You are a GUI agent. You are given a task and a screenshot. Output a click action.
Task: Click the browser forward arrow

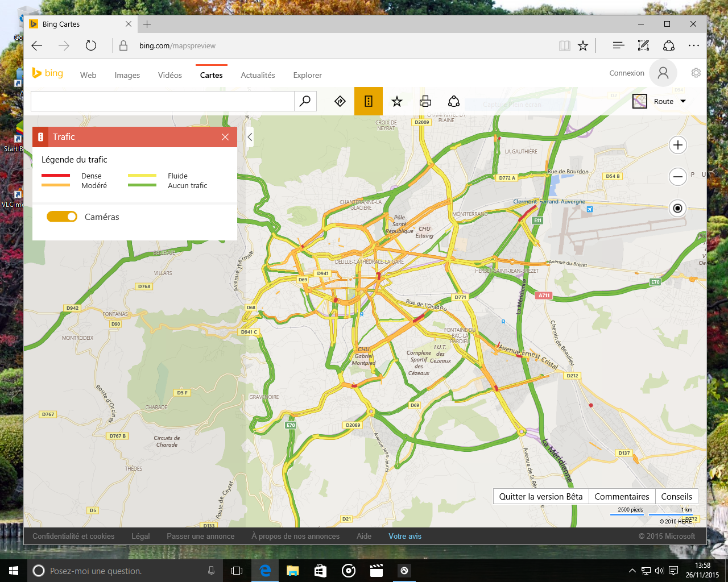coord(64,45)
